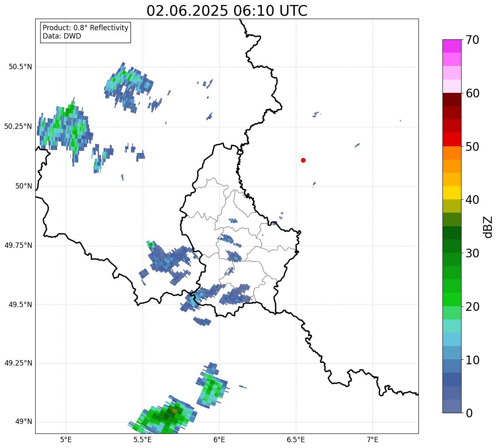Click the longitude label 6.5°E

coord(296,440)
